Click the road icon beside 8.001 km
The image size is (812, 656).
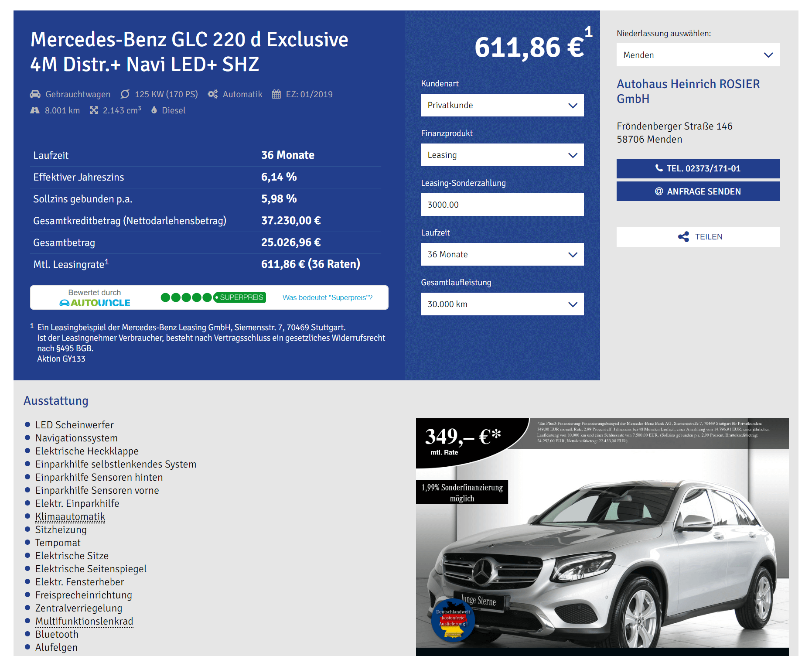[x=35, y=110]
